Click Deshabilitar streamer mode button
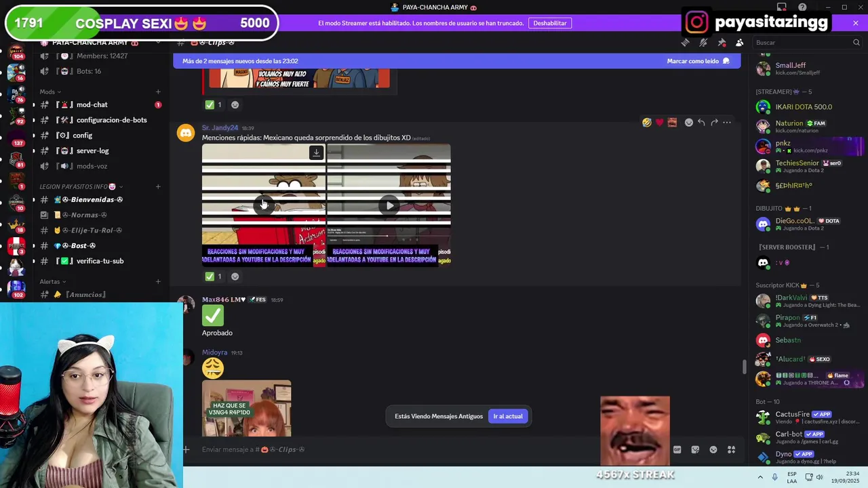 [x=550, y=23]
